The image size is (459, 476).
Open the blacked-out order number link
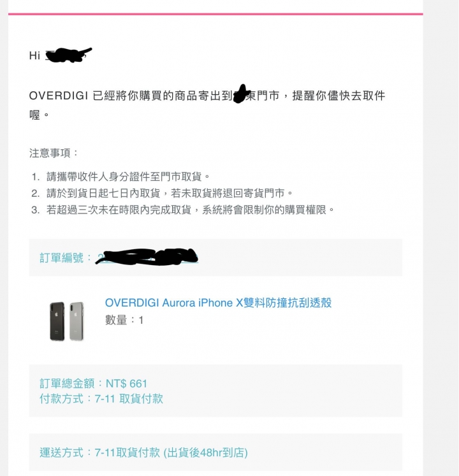tap(147, 257)
